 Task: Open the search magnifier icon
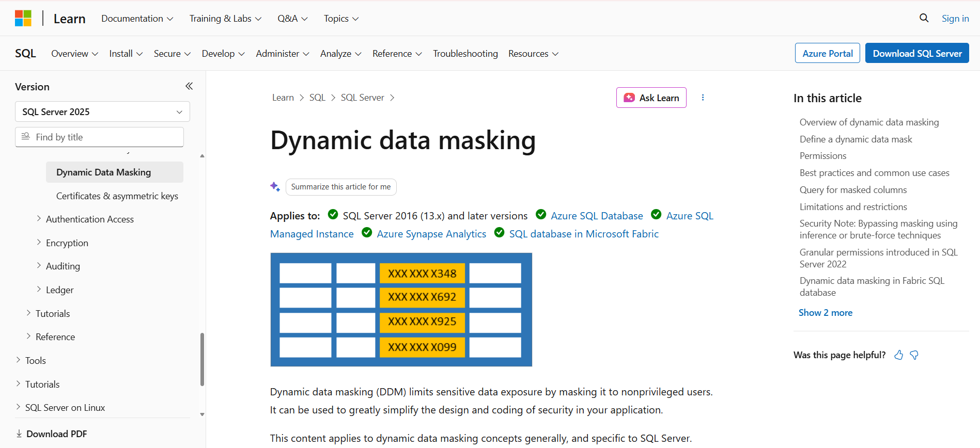(x=924, y=18)
